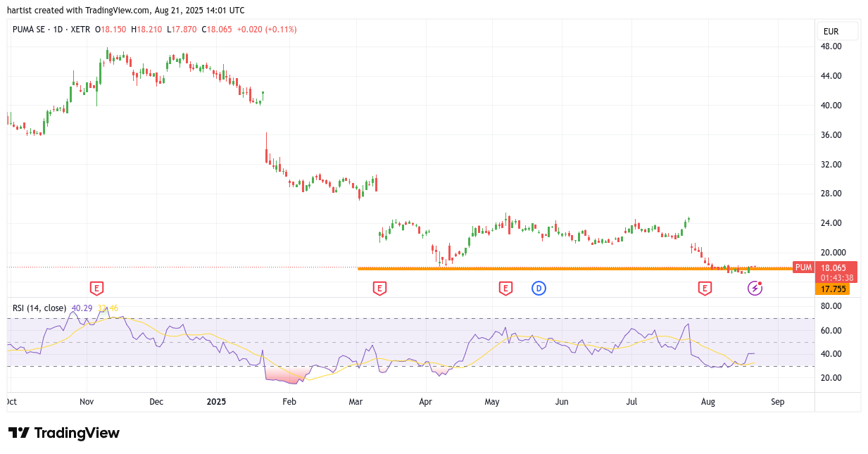
Task: Click the 2025 label on time axis
Action: 216,402
